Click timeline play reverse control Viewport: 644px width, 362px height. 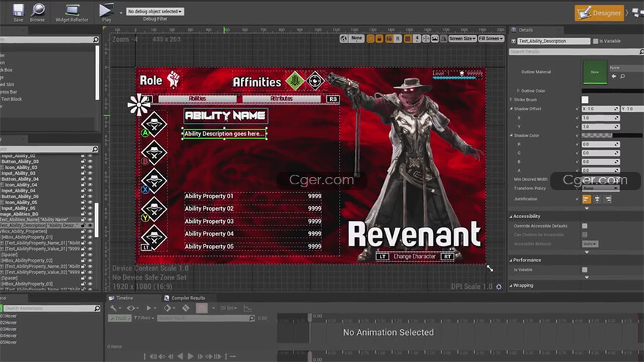tap(180, 356)
